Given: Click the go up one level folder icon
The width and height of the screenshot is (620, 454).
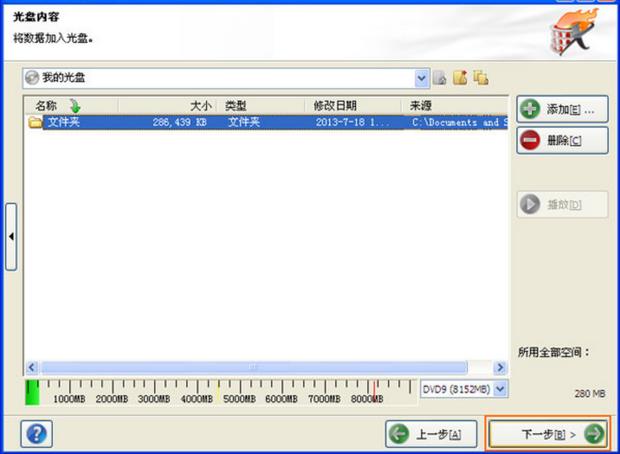Looking at the screenshot, I should tap(440, 77).
